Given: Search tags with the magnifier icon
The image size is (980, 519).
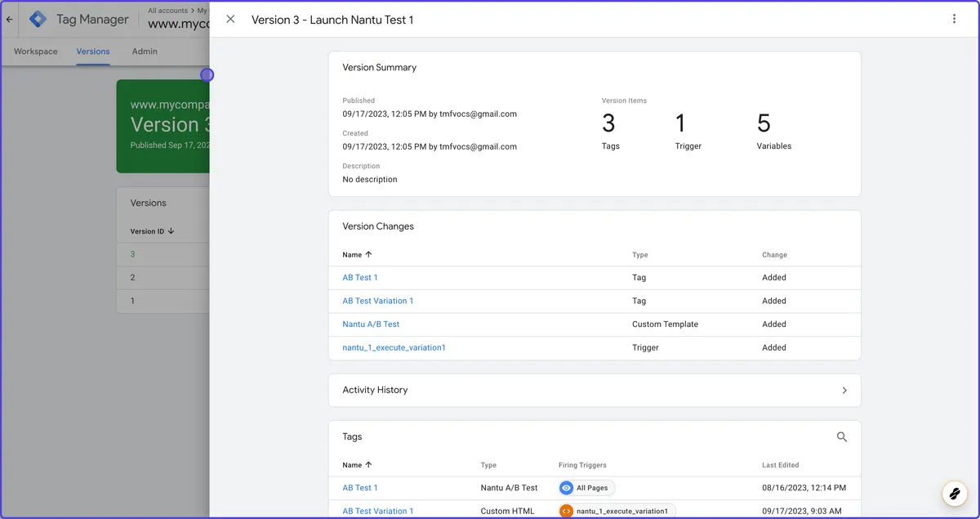Looking at the screenshot, I should 842,437.
